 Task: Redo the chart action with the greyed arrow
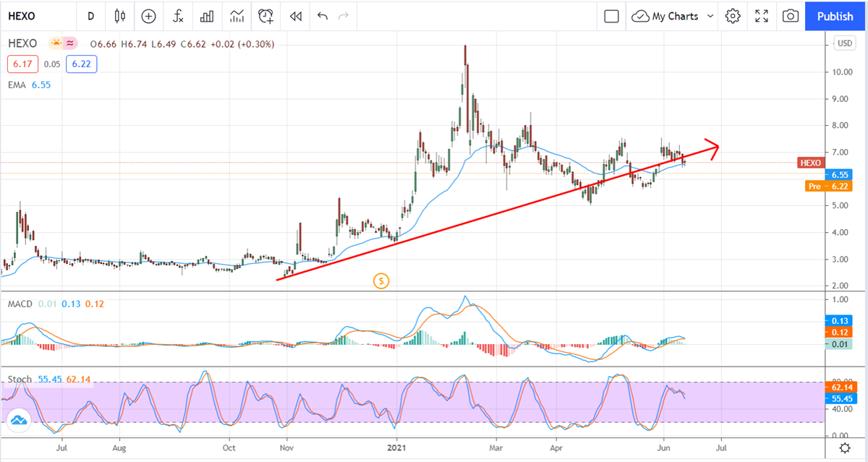point(344,16)
